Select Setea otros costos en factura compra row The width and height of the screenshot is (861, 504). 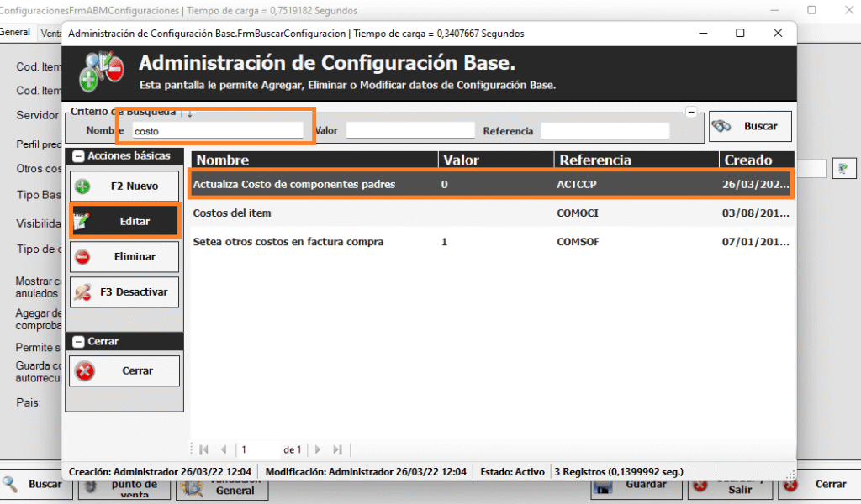click(288, 242)
